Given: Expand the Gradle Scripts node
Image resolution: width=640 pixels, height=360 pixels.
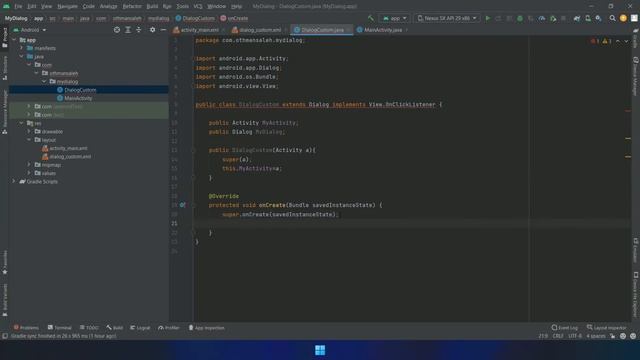Looking at the screenshot, I should pos(14,181).
